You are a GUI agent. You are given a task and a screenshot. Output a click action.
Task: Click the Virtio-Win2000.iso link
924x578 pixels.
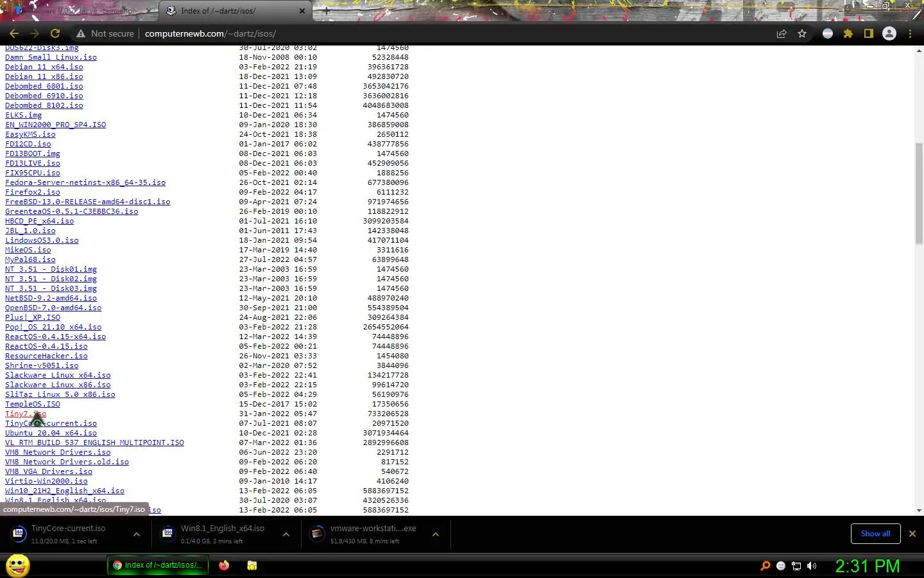pos(46,481)
